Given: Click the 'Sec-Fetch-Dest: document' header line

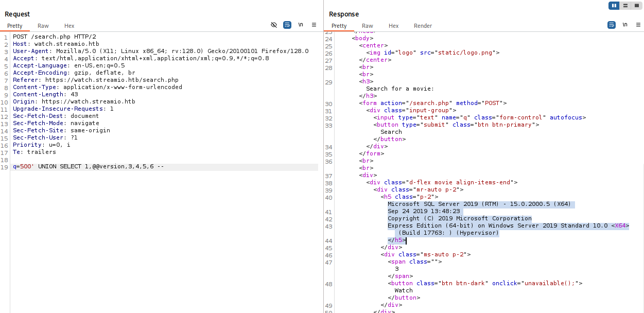Looking at the screenshot, I should pos(56,116).
